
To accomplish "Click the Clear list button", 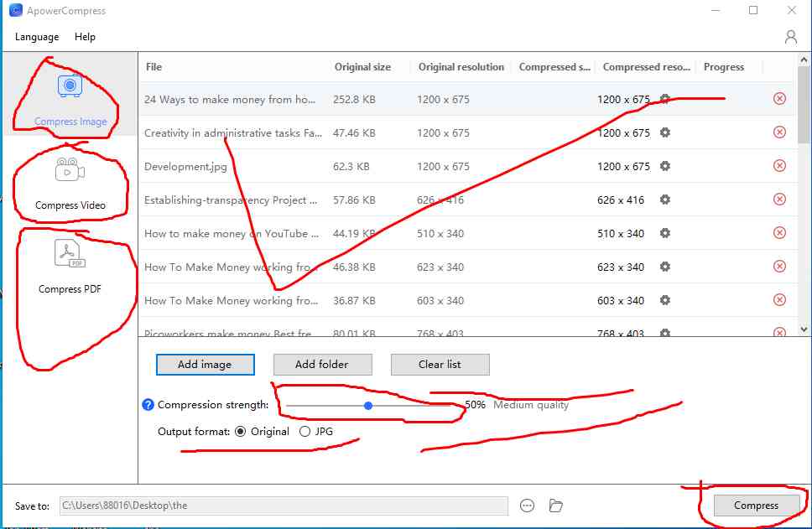I will 440,365.
